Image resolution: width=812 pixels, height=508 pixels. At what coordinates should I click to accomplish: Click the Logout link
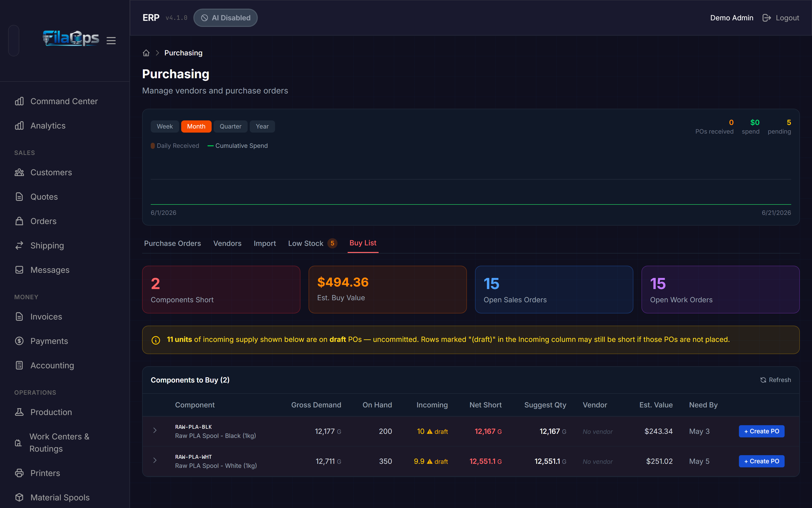pyautogui.click(x=781, y=18)
